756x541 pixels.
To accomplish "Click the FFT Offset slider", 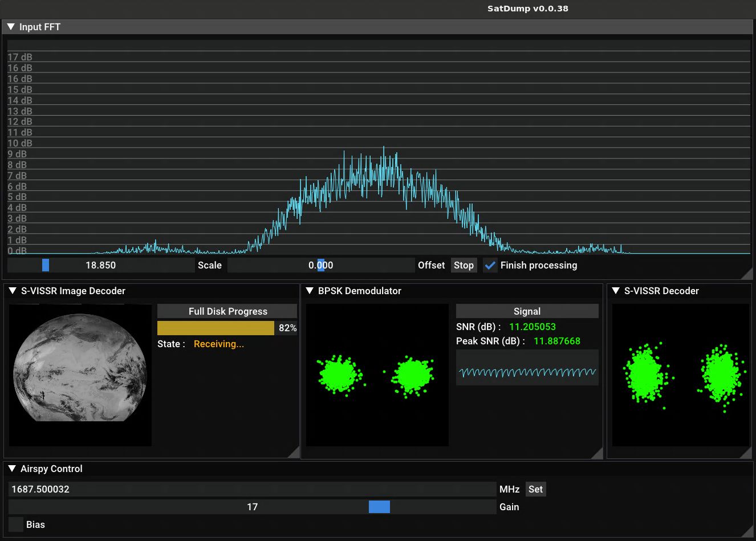I will (321, 265).
